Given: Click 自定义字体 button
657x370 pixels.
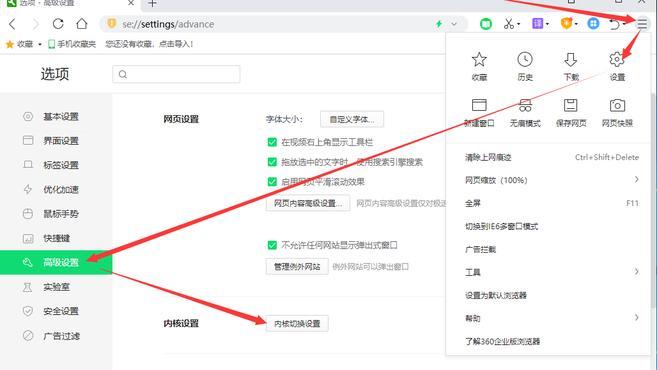Looking at the screenshot, I should click(352, 119).
